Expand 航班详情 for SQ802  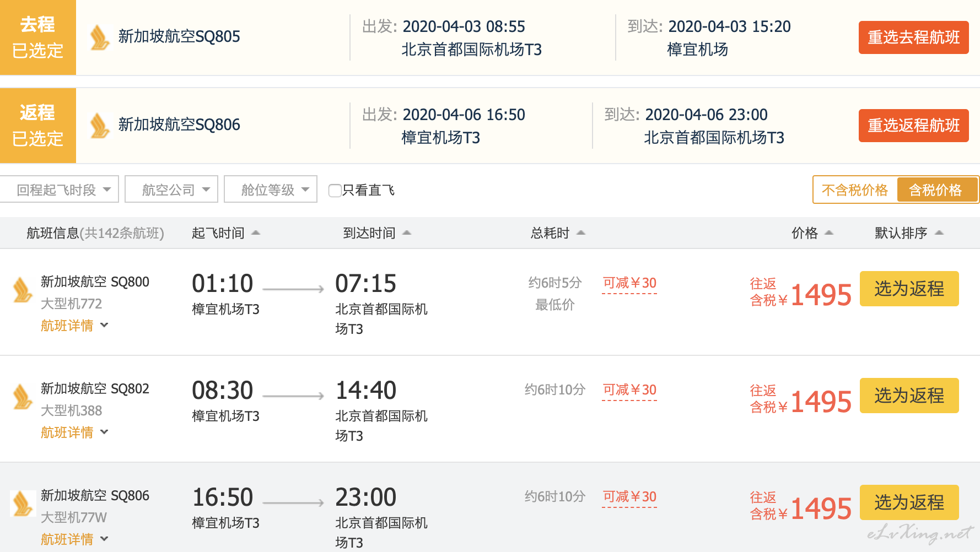coord(74,432)
